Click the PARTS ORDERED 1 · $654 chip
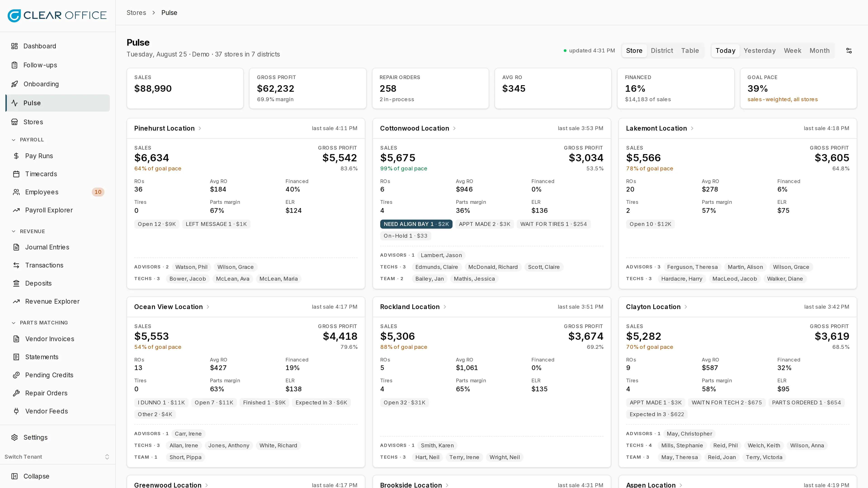This screenshot has width=868, height=488. (806, 402)
